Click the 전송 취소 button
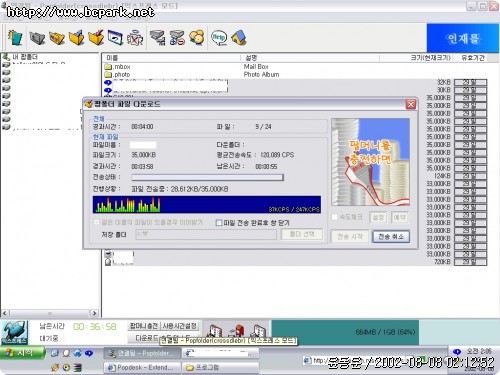 (x=391, y=237)
